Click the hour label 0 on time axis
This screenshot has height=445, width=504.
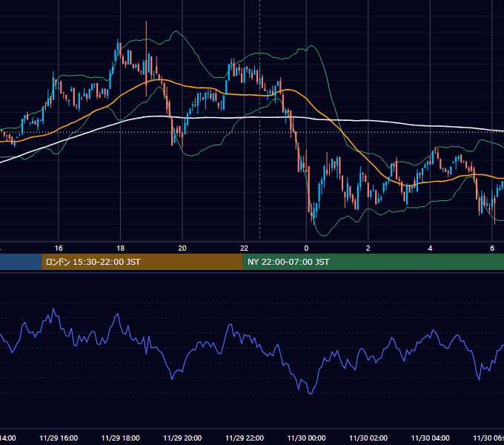[x=306, y=248]
